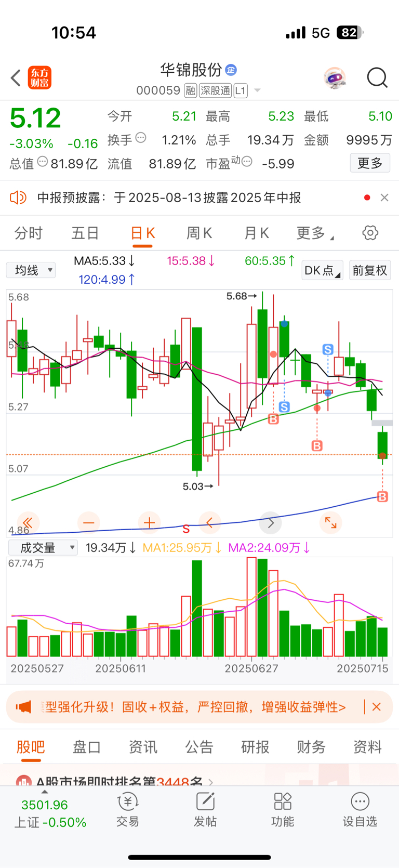Viewport: 399px width, 868px height.
Task: Tap the 深股通 tag
Action: point(216,91)
